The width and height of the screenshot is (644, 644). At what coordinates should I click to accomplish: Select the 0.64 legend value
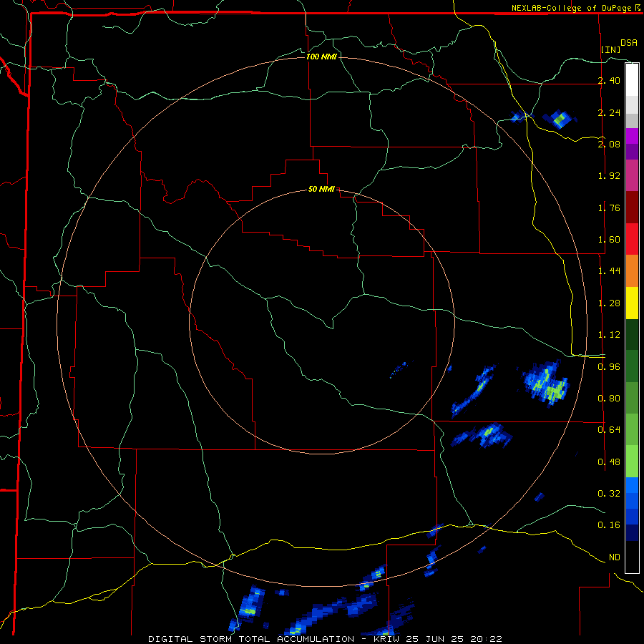(x=609, y=430)
